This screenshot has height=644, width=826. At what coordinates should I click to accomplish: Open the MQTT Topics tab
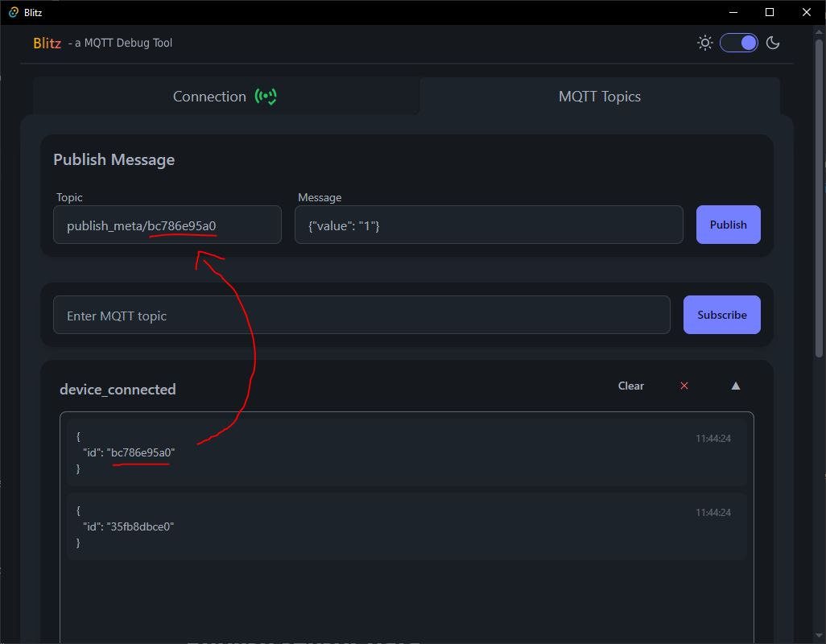coord(599,97)
